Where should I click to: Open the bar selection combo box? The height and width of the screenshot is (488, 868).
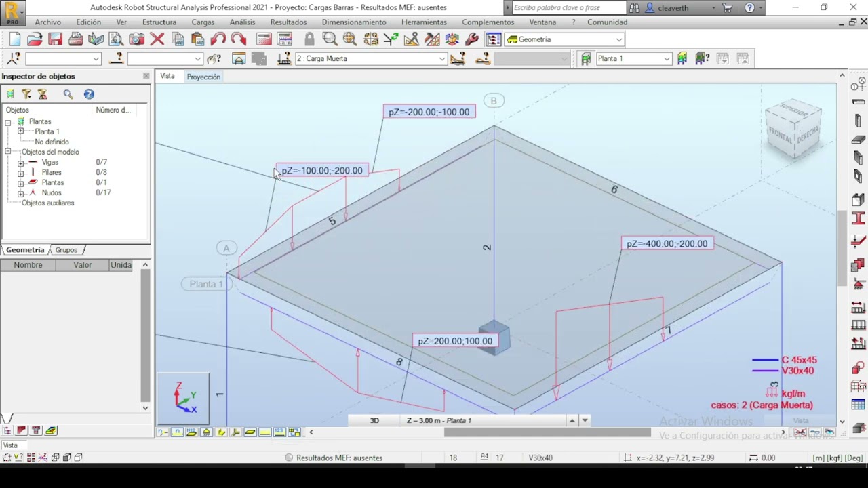pyautogui.click(x=165, y=58)
